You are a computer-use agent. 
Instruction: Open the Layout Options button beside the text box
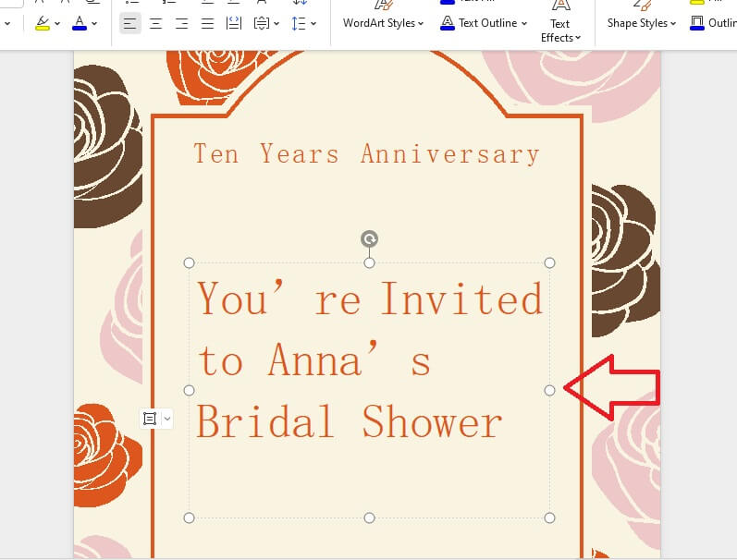pyautogui.click(x=150, y=419)
